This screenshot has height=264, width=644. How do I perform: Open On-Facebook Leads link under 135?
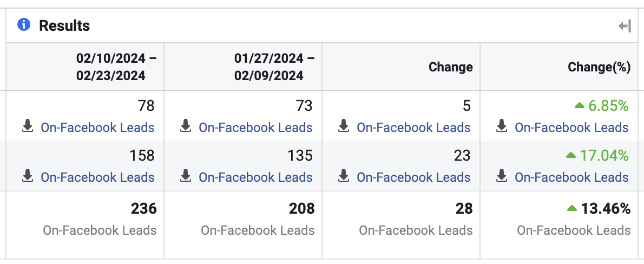tap(255, 177)
